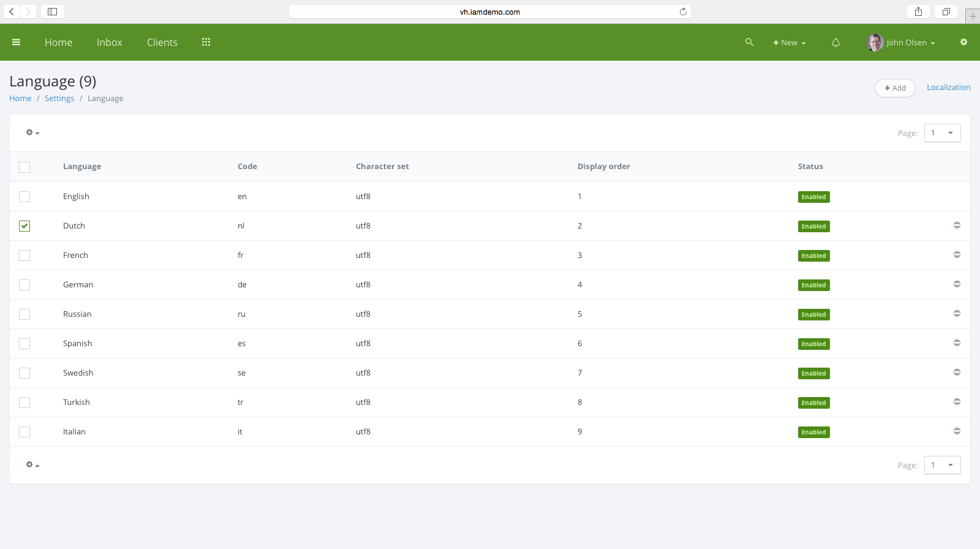Click the Enabled badge for Dutch
This screenshot has height=549, width=980.
click(814, 226)
